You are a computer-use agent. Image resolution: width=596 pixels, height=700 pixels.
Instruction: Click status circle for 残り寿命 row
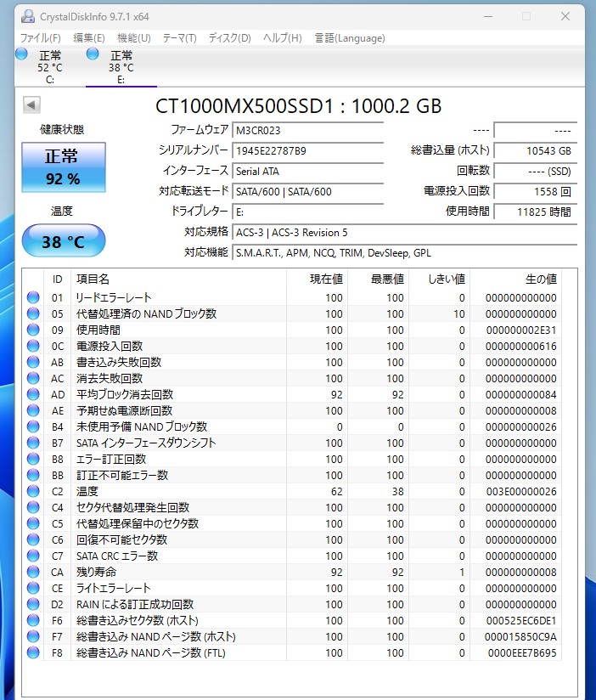tap(33, 572)
